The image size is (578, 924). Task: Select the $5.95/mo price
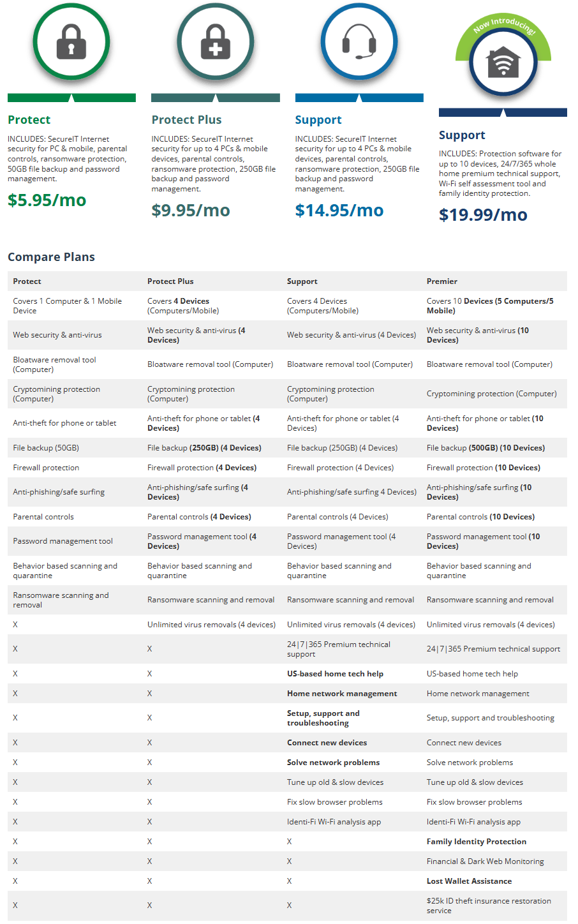click(47, 200)
